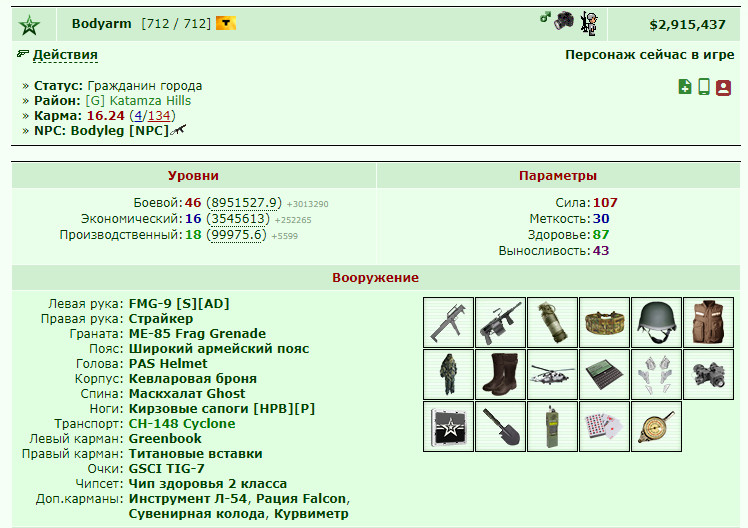This screenshot has height=528, width=748.
Task: Click the Здоровье value 87
Action: [601, 235]
